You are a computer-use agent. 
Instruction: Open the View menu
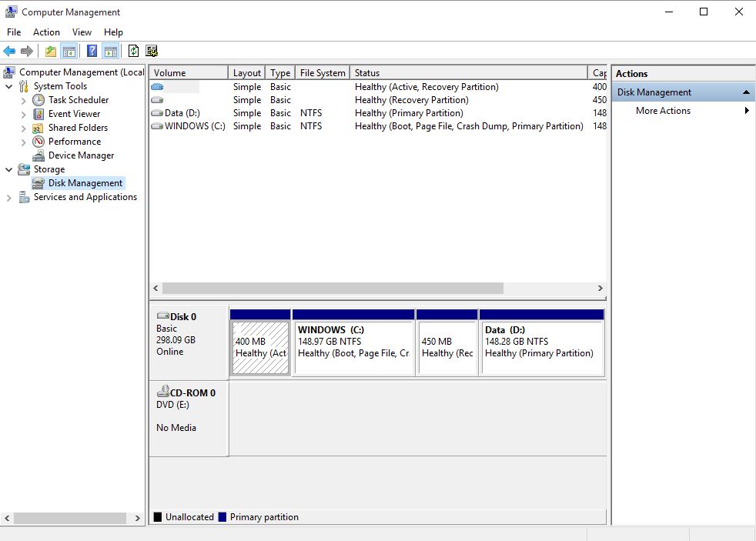[x=82, y=32]
